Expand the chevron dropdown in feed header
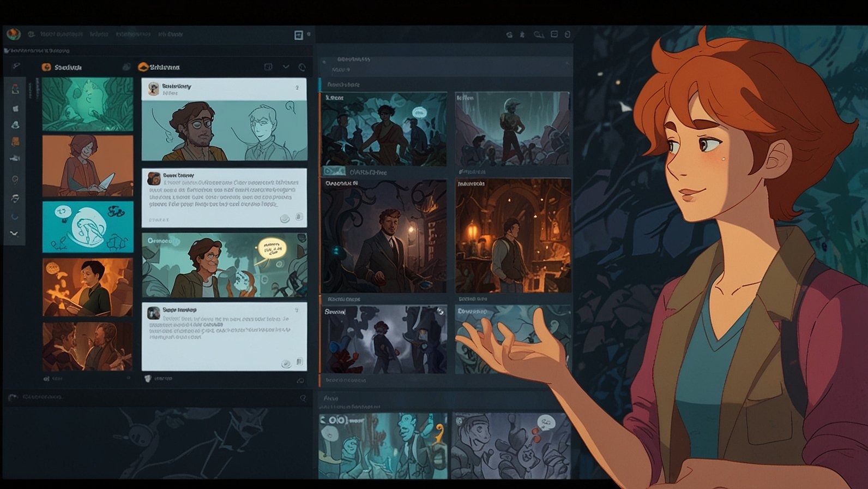 click(x=286, y=67)
